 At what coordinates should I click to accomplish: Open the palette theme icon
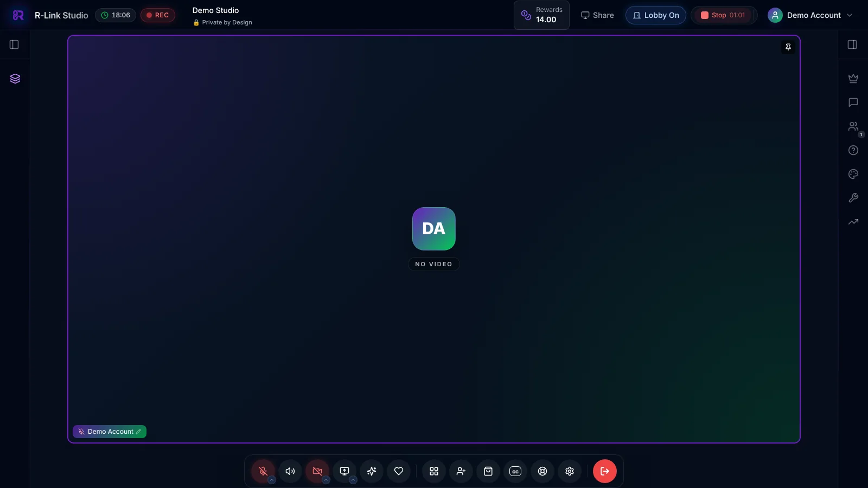pos(853,174)
